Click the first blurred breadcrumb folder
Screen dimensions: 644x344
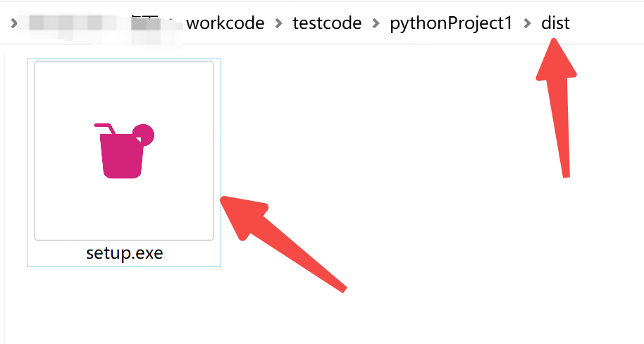coord(72,23)
